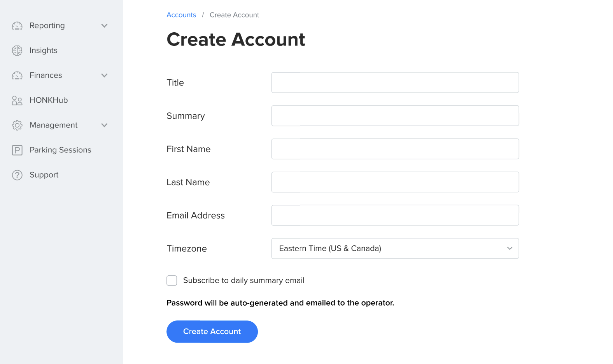Click the Summary input field

click(x=395, y=115)
